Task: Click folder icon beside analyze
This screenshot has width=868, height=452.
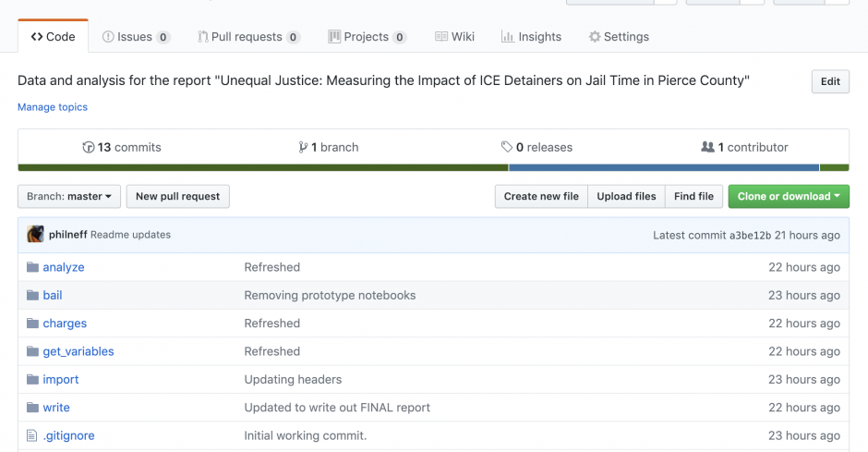Action: [32, 267]
